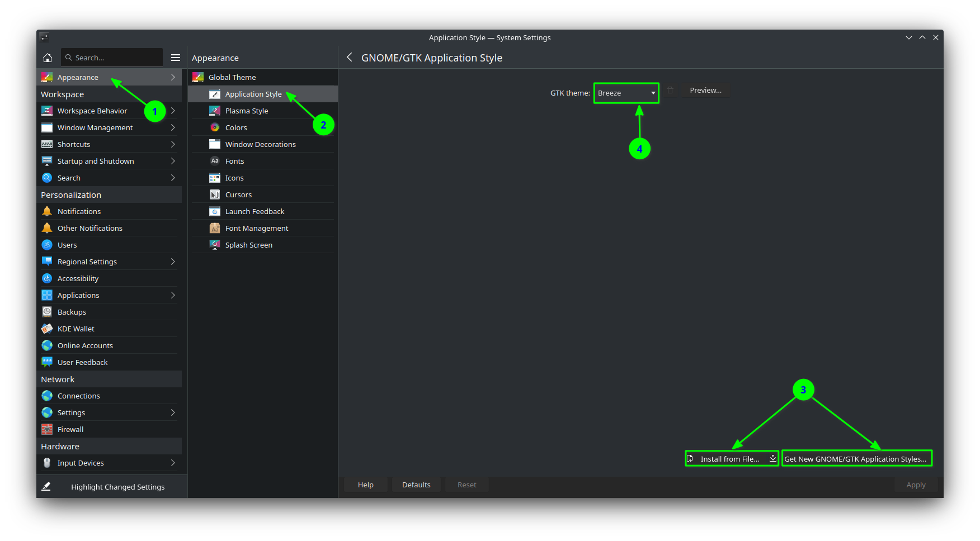Image resolution: width=980 pixels, height=541 pixels.
Task: Expand the Shortcuts chevron
Action: tap(173, 144)
